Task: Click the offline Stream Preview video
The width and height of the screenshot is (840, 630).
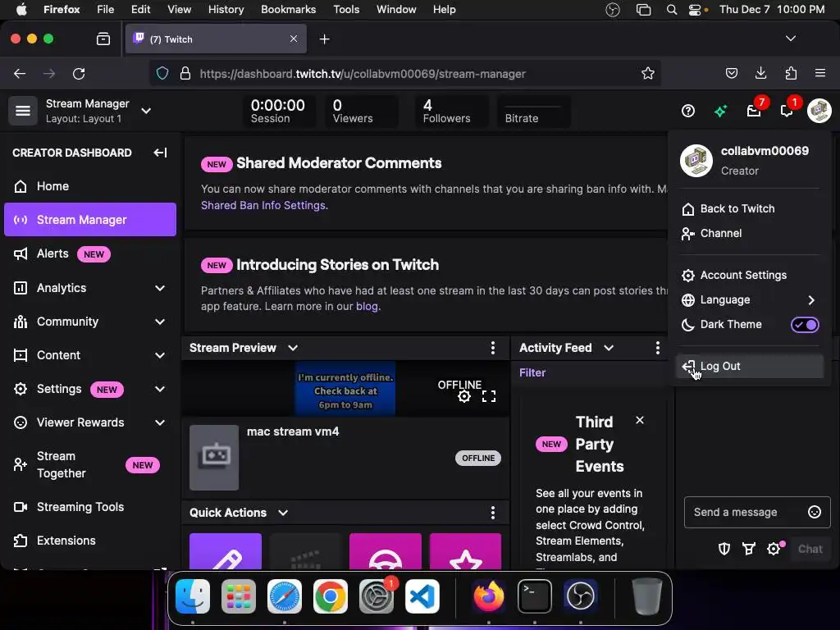Action: click(x=345, y=389)
